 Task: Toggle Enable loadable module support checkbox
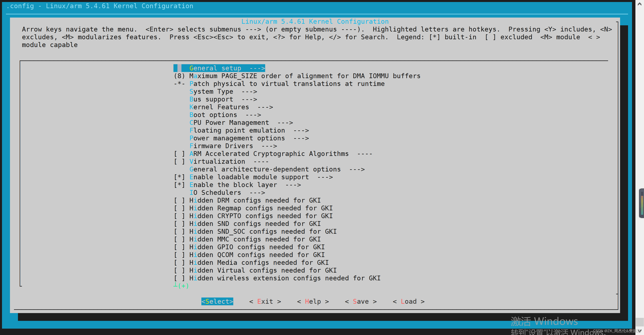tap(179, 177)
